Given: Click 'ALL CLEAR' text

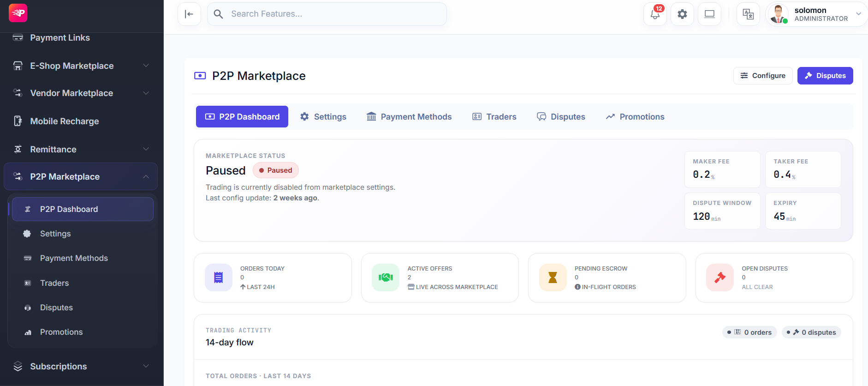Looking at the screenshot, I should [x=757, y=287].
